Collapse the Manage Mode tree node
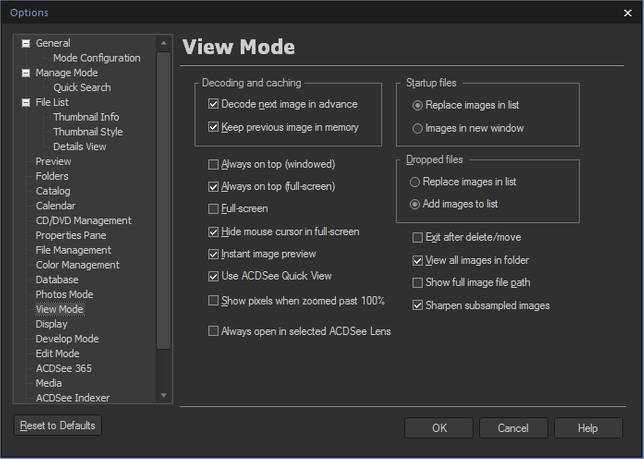Viewport: 644px width, 459px height. tap(26, 73)
